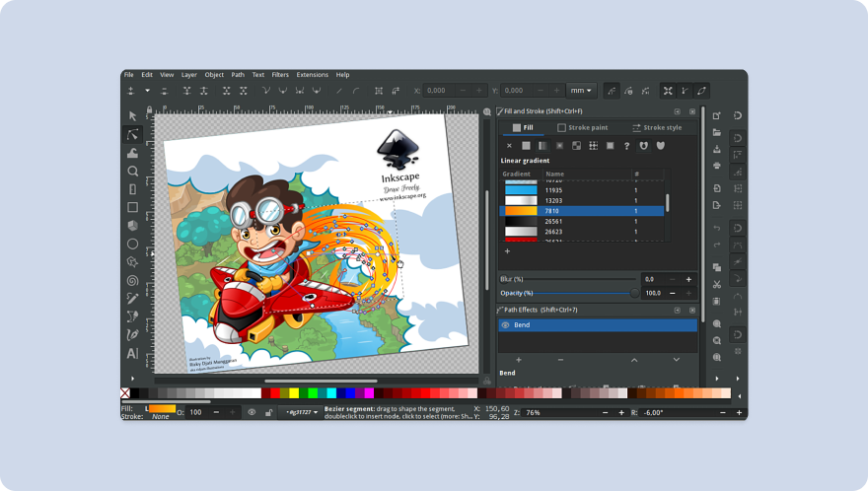
Task: Switch to the Stroke paint tab
Action: 582,127
